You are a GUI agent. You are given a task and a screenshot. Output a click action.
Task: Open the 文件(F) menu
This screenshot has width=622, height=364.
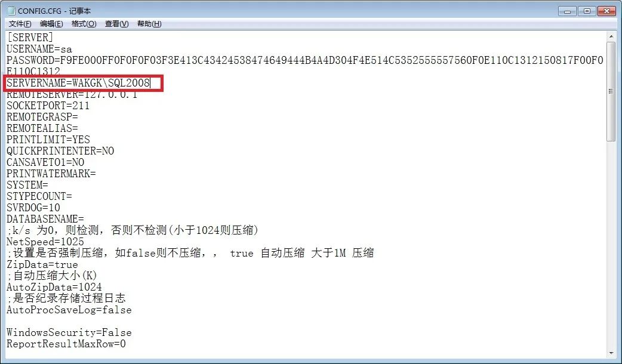point(20,24)
